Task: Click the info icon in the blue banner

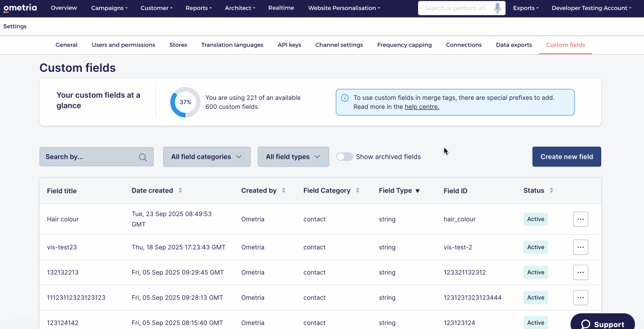Action: [x=344, y=97]
